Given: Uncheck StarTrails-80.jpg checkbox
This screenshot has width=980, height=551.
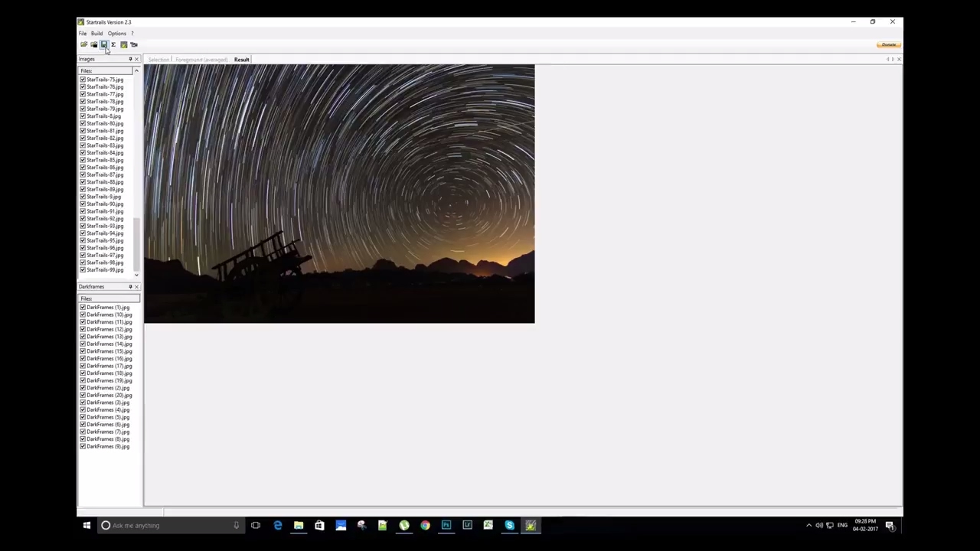Looking at the screenshot, I should pos(83,123).
